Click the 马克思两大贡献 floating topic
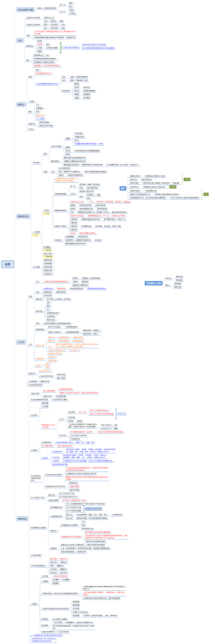This screenshot has width=210, height=644. [x=153, y=283]
